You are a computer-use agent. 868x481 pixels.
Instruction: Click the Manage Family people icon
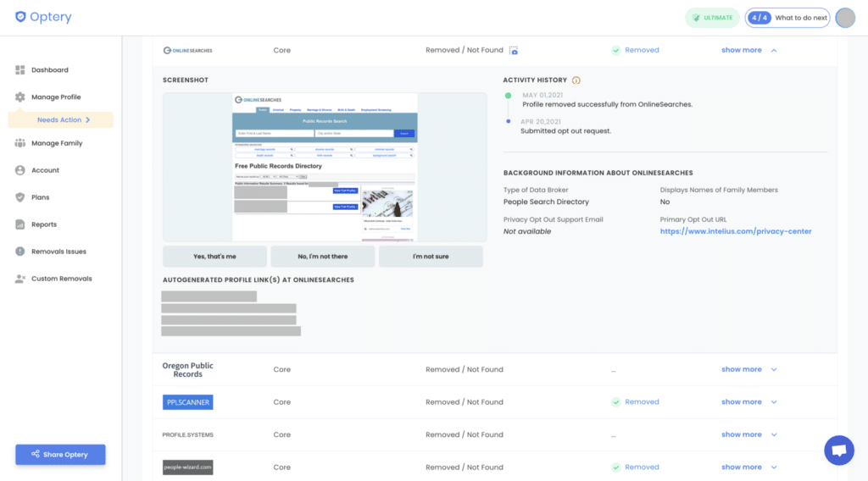tap(20, 143)
